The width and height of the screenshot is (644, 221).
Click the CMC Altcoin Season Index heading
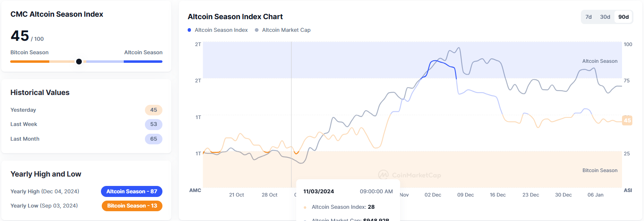(57, 14)
